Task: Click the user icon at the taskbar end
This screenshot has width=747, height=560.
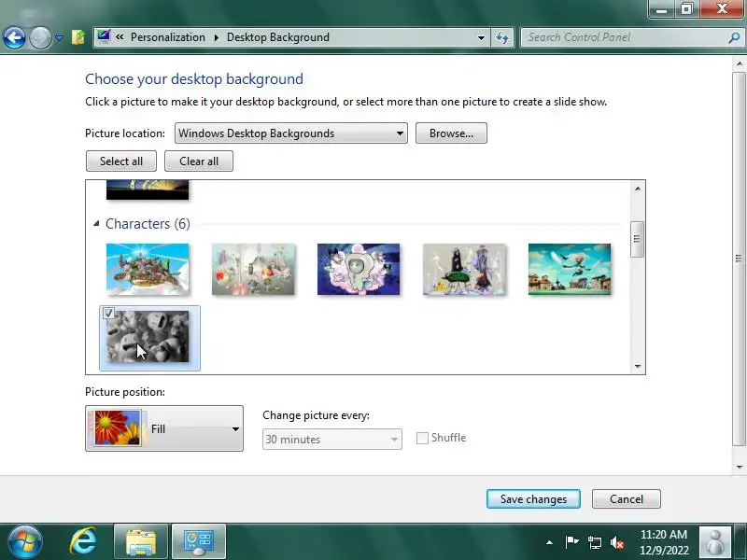Action: coord(714,542)
